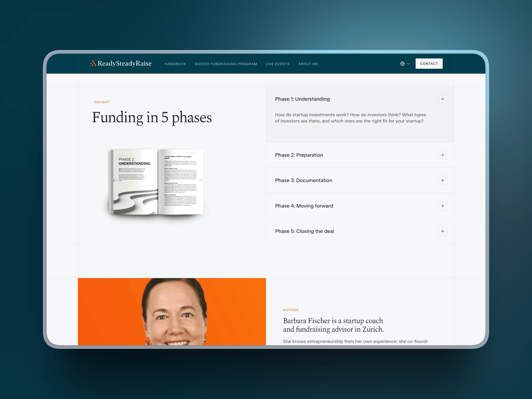Click the Contact button

[429, 63]
